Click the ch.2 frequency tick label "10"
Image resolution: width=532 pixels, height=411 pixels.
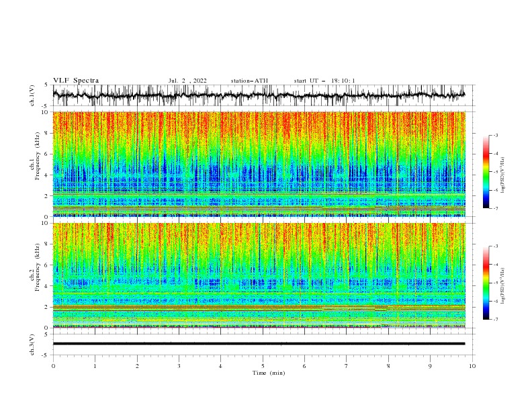click(x=46, y=223)
